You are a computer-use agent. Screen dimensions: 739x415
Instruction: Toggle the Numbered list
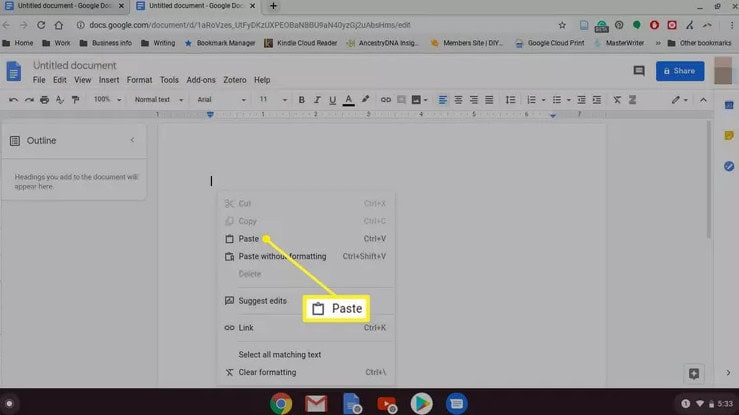tap(531, 100)
